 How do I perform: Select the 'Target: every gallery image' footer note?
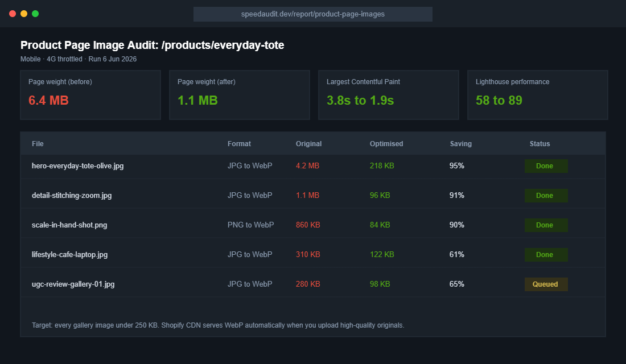tap(218, 325)
